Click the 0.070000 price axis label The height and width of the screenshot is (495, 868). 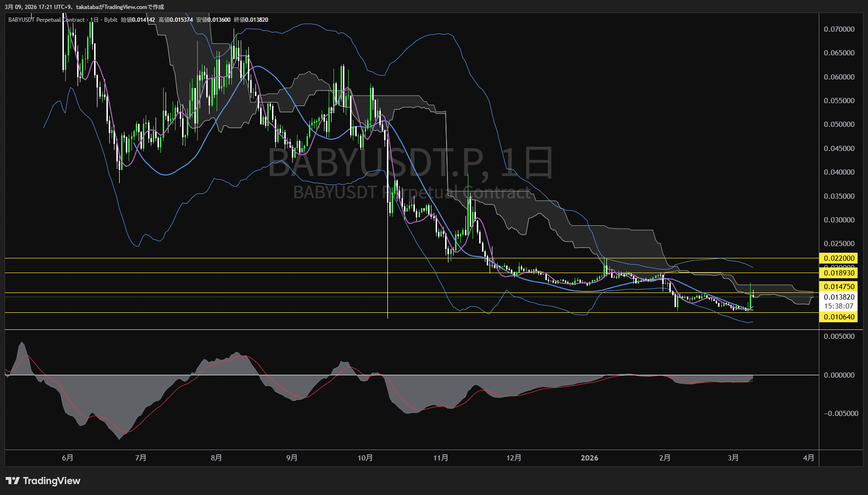pyautogui.click(x=839, y=29)
